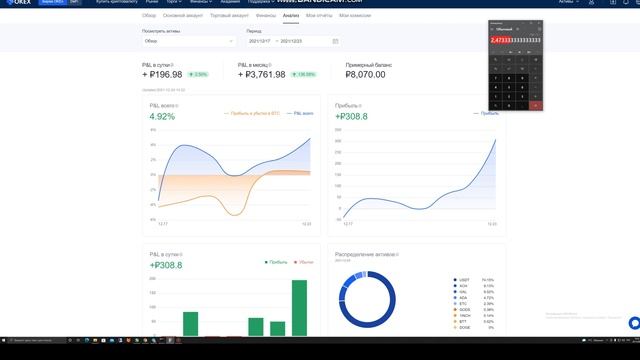Image resolution: width=640 pixels, height=360 pixels.
Task: Click the +₽308.8 value above line chart
Action: point(351,117)
